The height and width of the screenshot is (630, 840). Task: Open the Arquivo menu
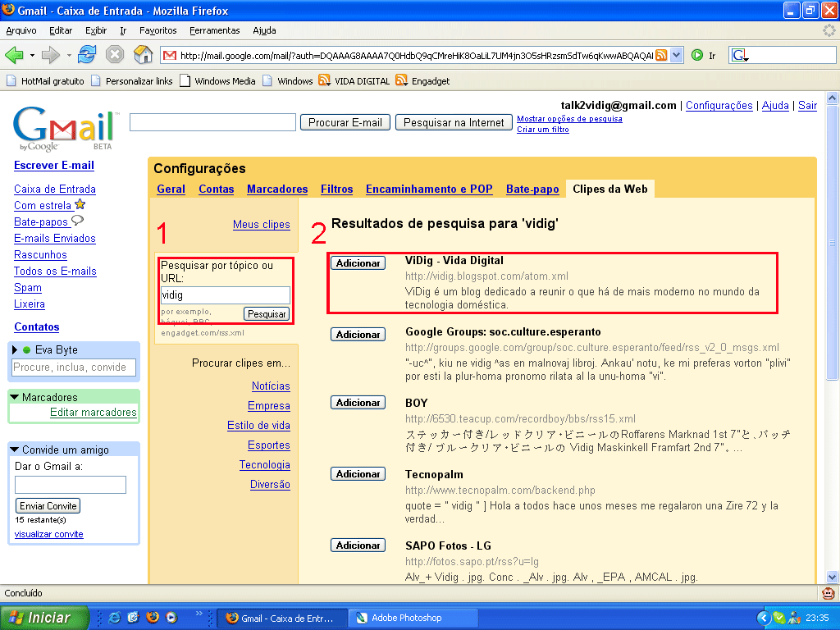[21, 30]
